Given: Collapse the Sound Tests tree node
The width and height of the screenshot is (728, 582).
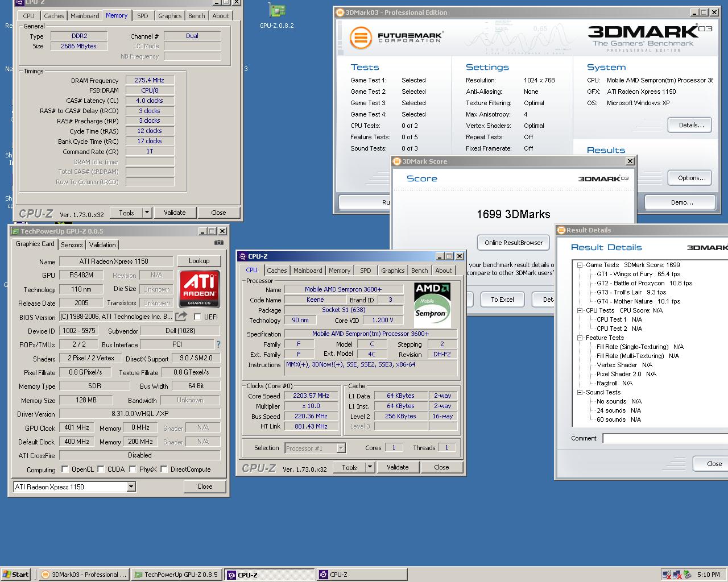Looking at the screenshot, I should pyautogui.click(x=580, y=392).
